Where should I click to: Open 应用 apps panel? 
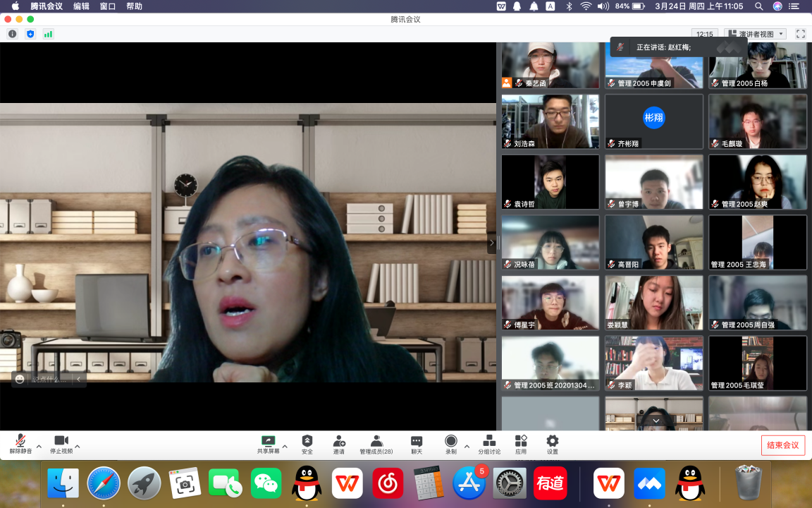pos(521,444)
